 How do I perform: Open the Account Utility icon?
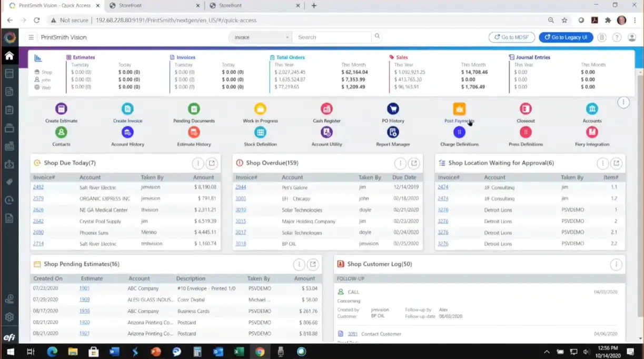pos(326,132)
